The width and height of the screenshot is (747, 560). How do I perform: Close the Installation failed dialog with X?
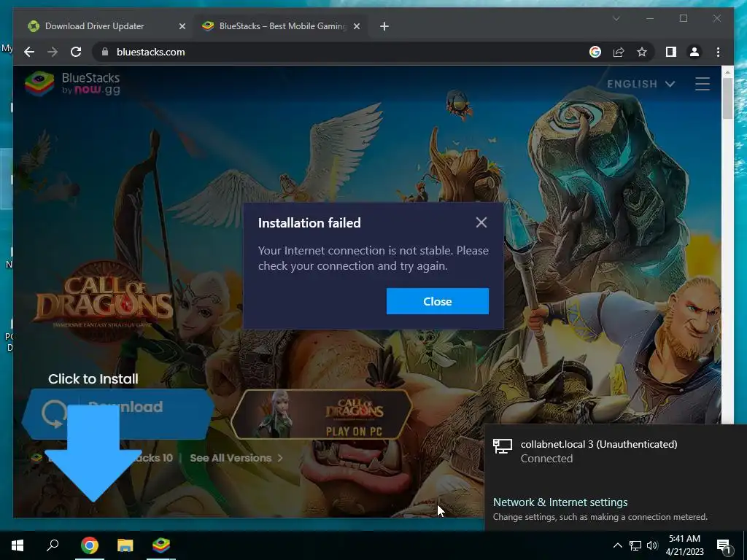[481, 222]
